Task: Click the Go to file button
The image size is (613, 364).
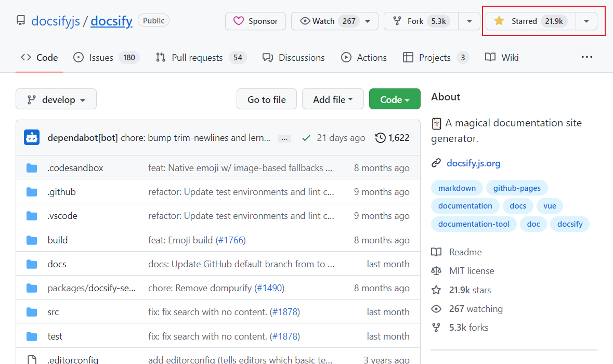Action: pyautogui.click(x=267, y=99)
